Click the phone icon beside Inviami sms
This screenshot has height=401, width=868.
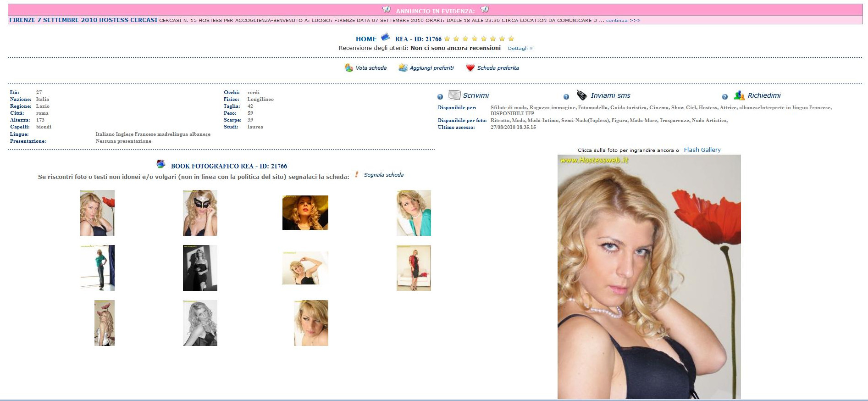pos(581,95)
